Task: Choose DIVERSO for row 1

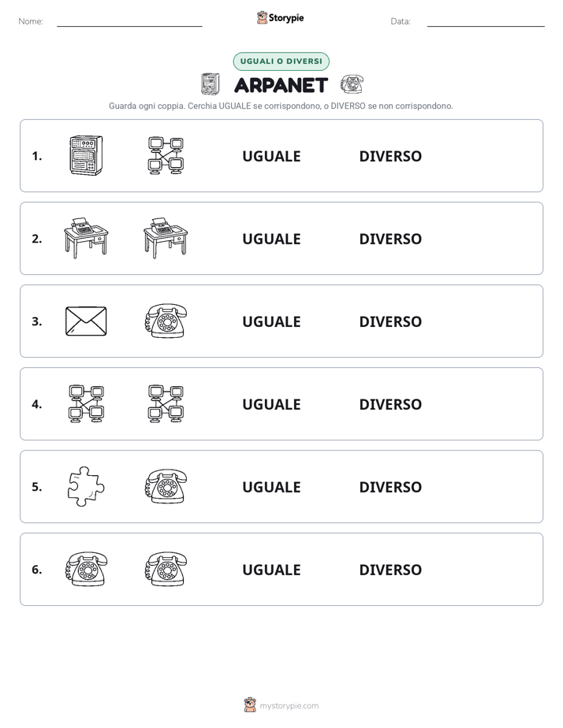Action: pos(390,157)
